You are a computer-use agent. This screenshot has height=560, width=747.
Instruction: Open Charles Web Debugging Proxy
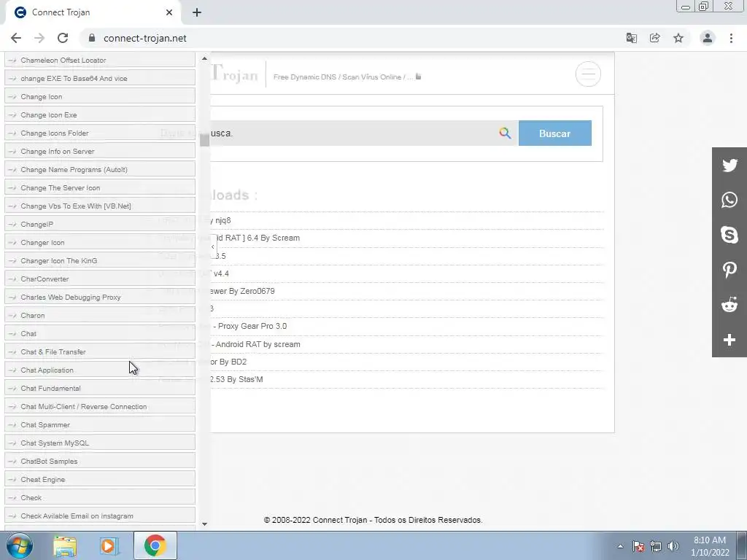[x=99, y=297]
